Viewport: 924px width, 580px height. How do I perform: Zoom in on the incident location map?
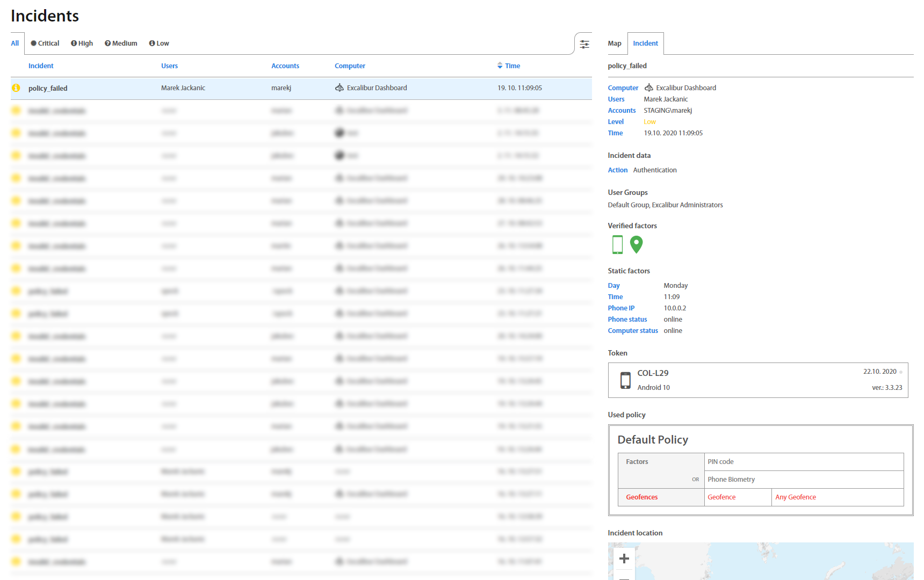coord(624,559)
